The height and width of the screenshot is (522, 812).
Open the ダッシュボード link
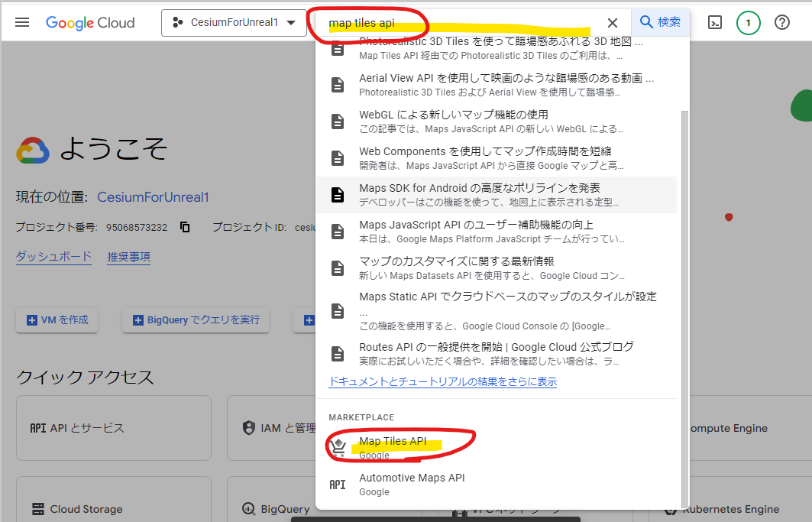pos(54,257)
